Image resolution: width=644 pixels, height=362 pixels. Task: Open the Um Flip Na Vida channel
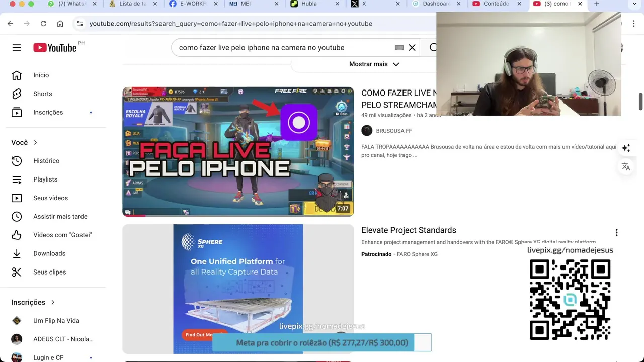click(56, 321)
